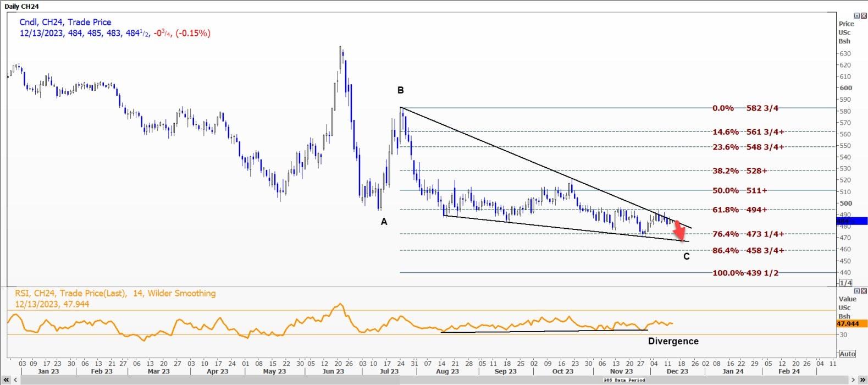Click the current price marker on axis
The image size is (868, 385).
852,221
